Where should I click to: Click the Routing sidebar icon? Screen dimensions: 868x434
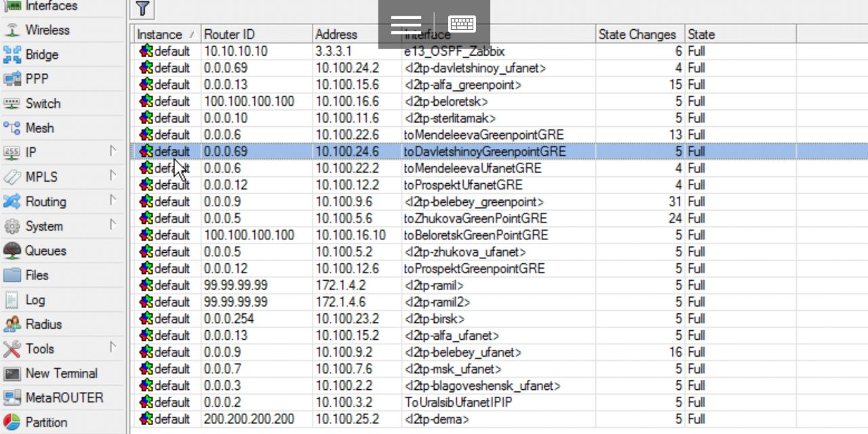12,201
